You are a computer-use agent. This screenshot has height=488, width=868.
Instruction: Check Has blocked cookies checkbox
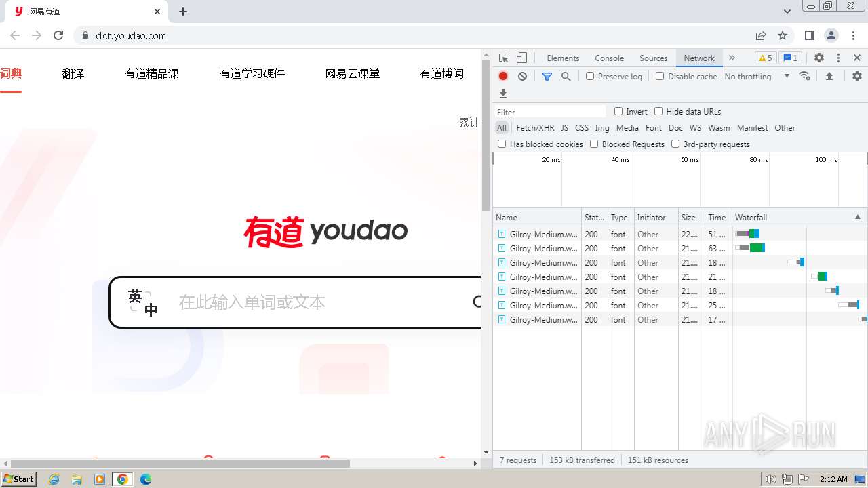(502, 144)
